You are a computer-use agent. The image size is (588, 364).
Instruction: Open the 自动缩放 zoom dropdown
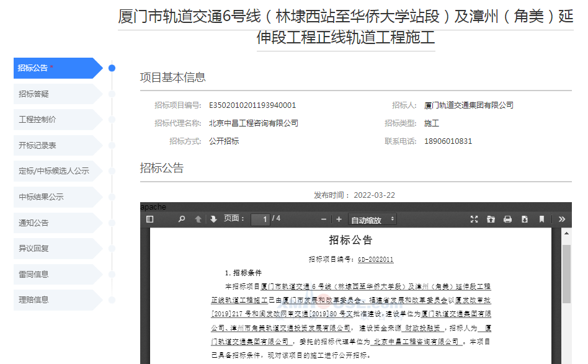(372, 220)
